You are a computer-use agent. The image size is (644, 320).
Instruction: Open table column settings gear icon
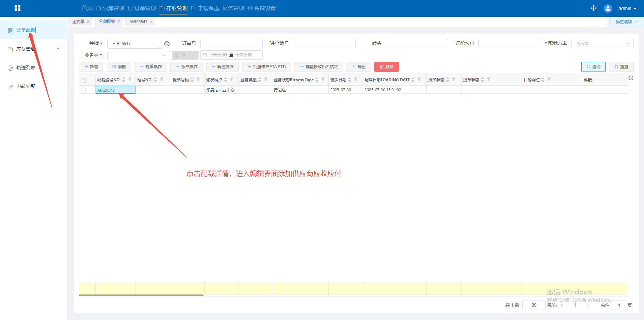[631, 78]
